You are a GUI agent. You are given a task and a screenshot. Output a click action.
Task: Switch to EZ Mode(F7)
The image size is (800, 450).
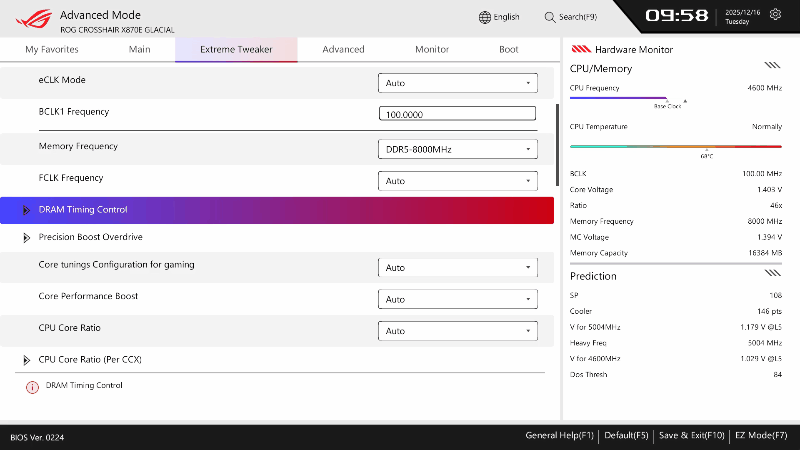tap(761, 436)
